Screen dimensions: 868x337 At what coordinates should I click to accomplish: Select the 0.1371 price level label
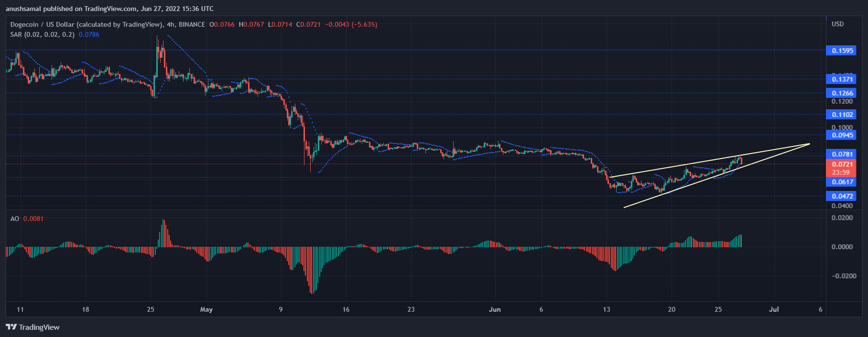click(842, 79)
